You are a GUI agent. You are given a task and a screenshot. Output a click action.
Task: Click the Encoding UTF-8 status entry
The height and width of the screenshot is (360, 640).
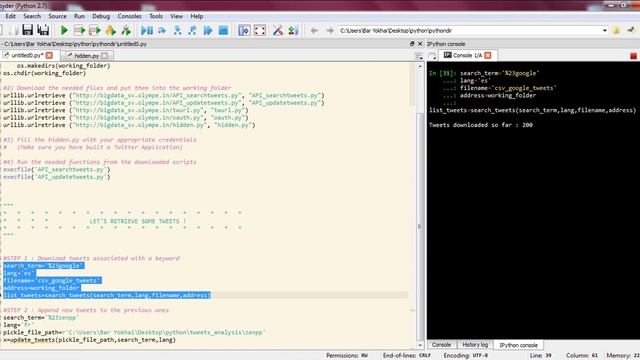tap(466, 356)
